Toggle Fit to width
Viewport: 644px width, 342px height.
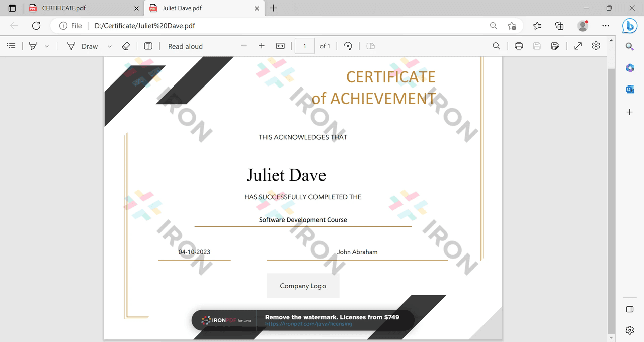[281, 46]
